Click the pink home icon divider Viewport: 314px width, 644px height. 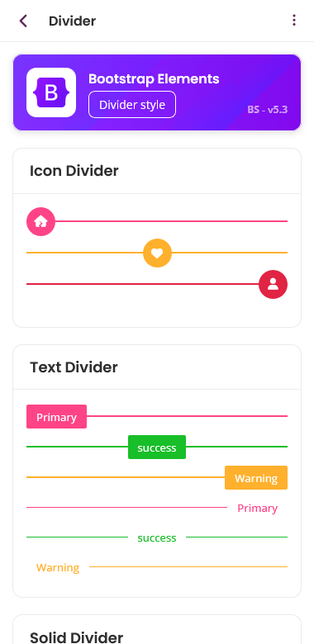click(x=40, y=221)
